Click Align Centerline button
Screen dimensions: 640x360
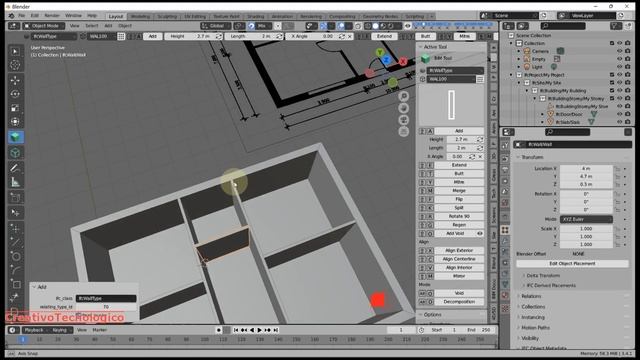coord(459,259)
